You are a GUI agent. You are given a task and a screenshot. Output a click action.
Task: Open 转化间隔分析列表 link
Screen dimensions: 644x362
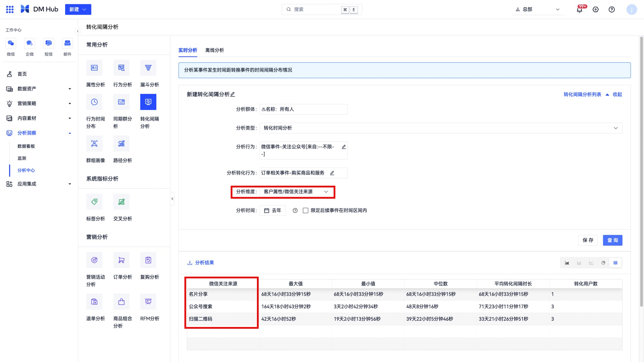click(x=582, y=95)
